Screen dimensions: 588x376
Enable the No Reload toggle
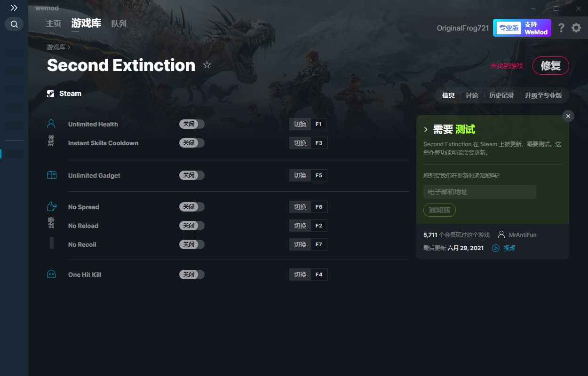(x=192, y=226)
